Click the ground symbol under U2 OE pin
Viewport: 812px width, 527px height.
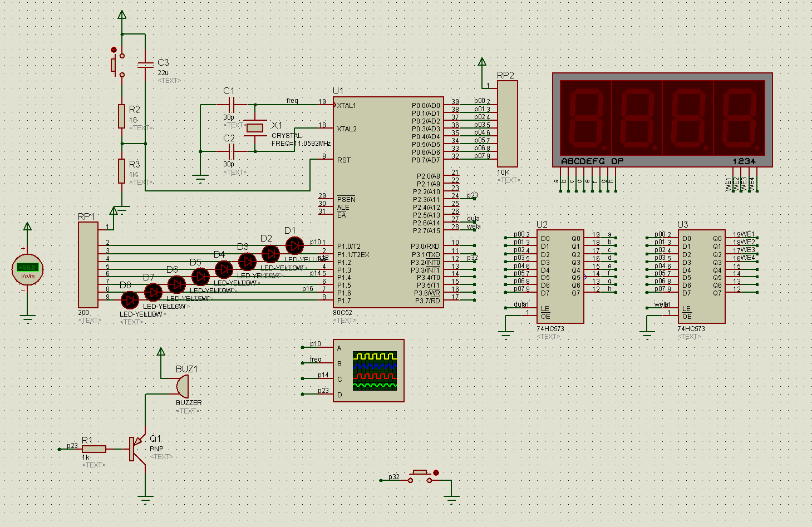[506, 335]
